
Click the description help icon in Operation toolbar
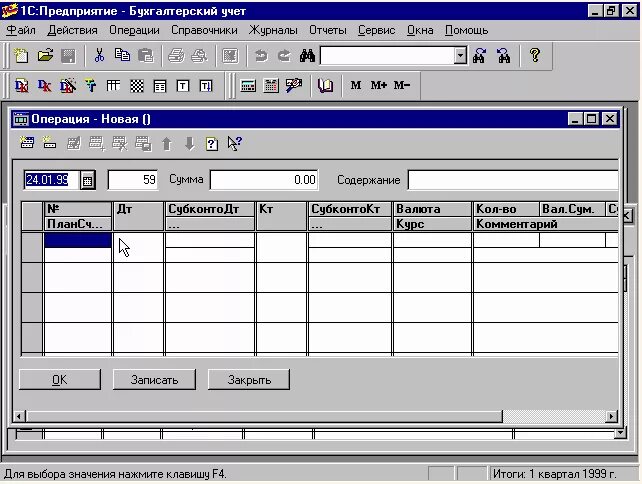coord(212,144)
